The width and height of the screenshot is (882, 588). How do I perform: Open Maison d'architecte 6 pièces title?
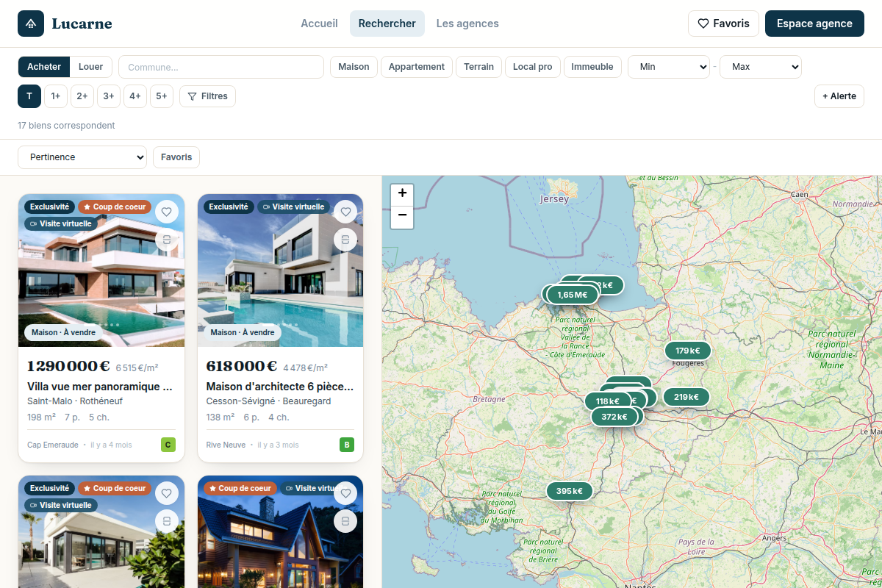[x=280, y=387]
